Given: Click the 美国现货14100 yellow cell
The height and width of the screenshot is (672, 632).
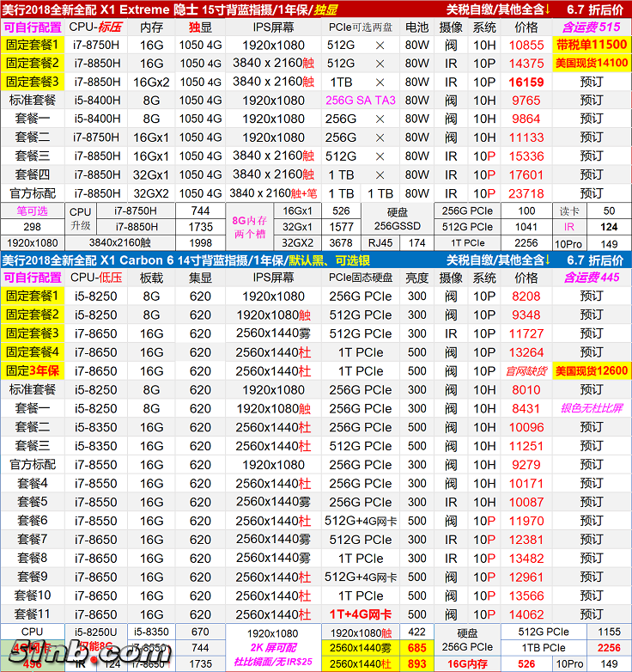Looking at the screenshot, I should [591, 64].
